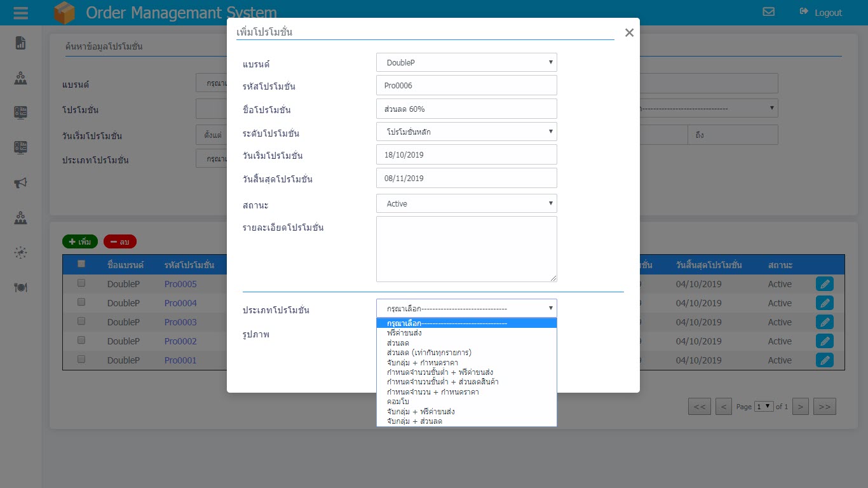
Task: Open the hamburger menu in the header
Action: [x=20, y=13]
